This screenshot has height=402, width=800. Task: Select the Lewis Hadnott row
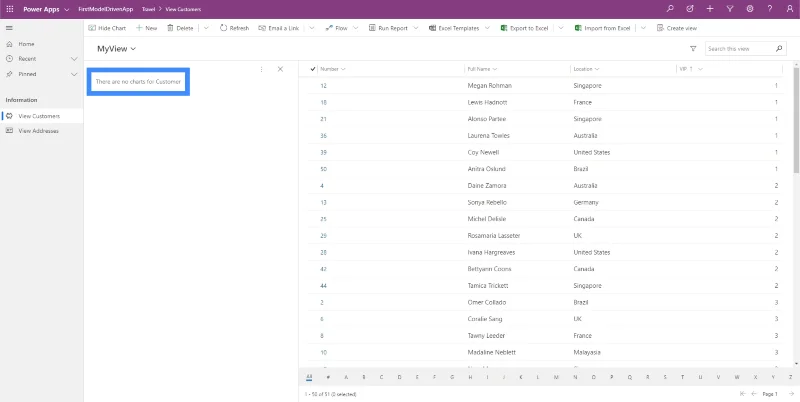545,103
